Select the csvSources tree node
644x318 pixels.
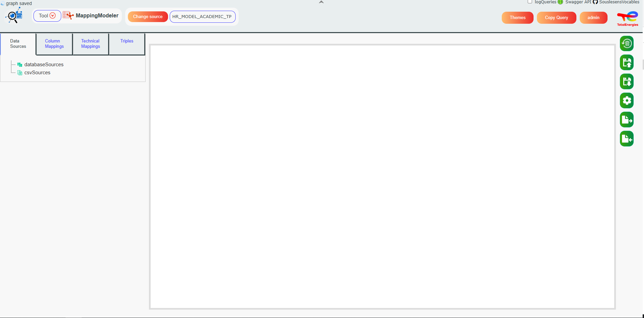click(37, 73)
